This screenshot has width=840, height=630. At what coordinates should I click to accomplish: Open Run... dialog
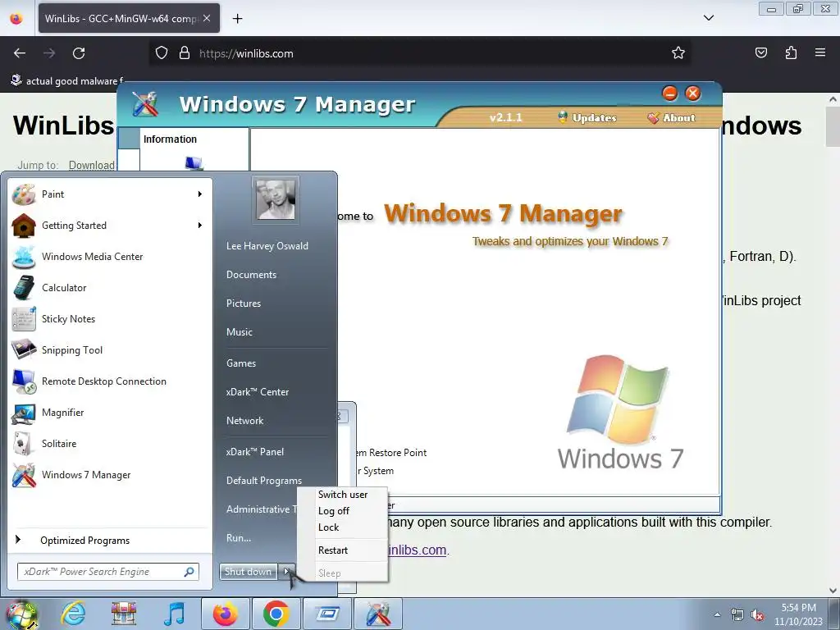[x=239, y=538]
